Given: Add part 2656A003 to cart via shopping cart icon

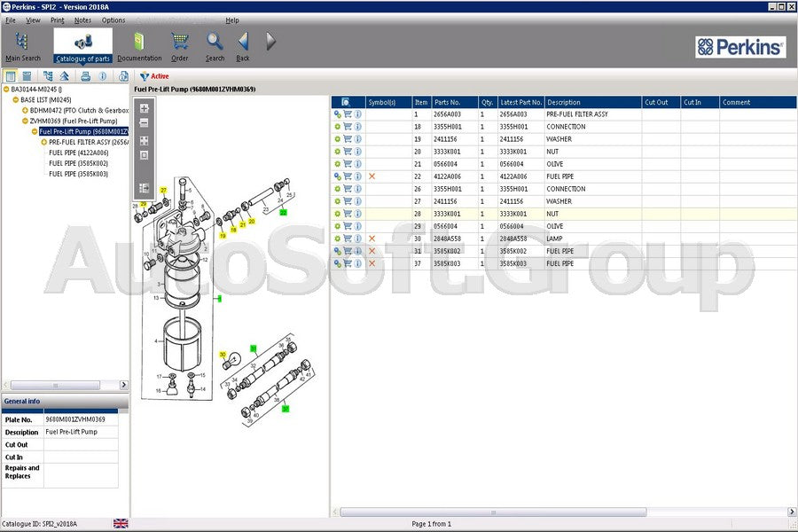Looking at the screenshot, I should pyautogui.click(x=349, y=113).
